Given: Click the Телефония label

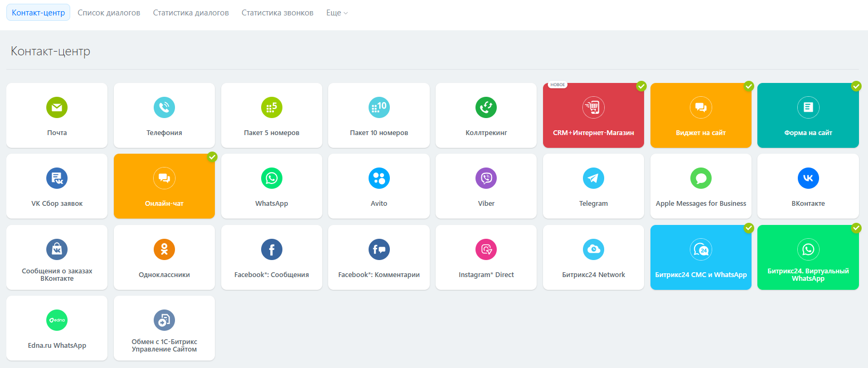Looking at the screenshot, I should point(164,133).
